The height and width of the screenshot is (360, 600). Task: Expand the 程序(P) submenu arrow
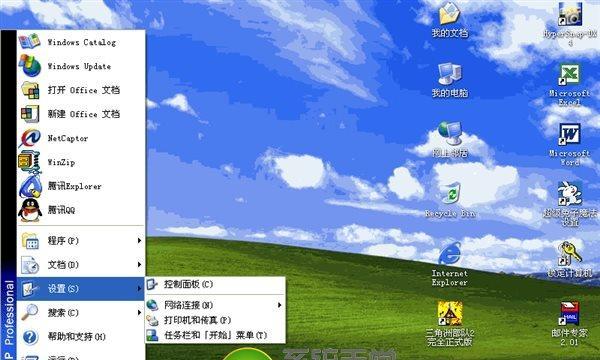[x=139, y=241]
